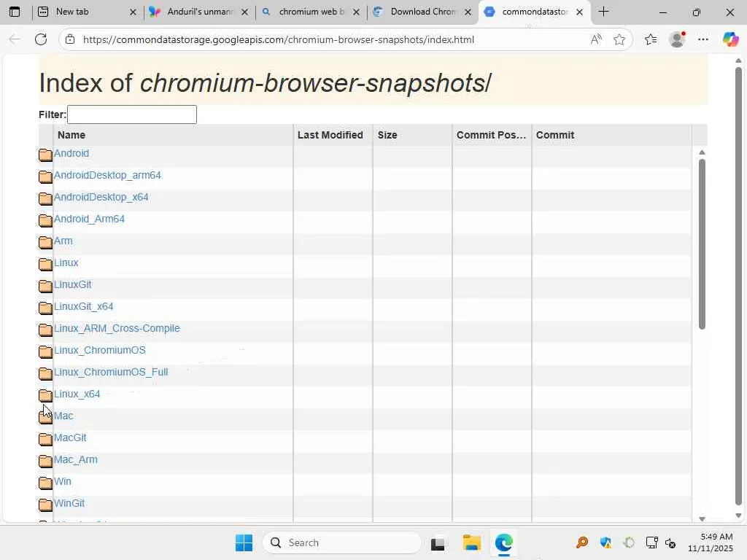The height and width of the screenshot is (560, 747).
Task: Open the Arm folder link
Action: coord(63,241)
